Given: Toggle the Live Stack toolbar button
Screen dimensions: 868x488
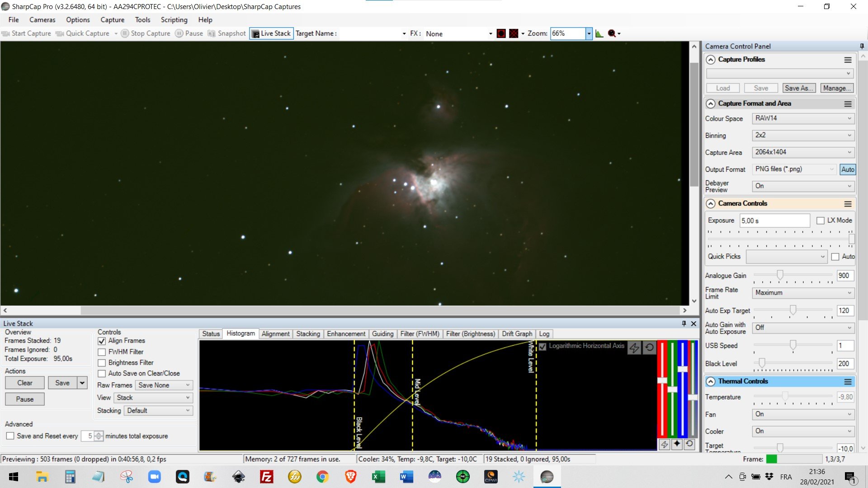Looking at the screenshot, I should (271, 33).
